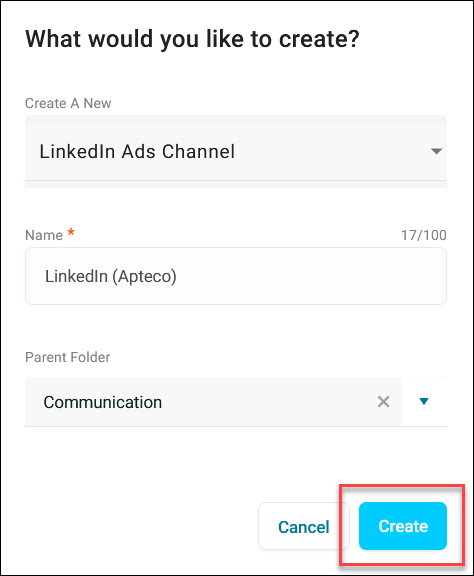The width and height of the screenshot is (474, 576).
Task: Click the Create A New label
Action: pyautogui.click(x=68, y=103)
